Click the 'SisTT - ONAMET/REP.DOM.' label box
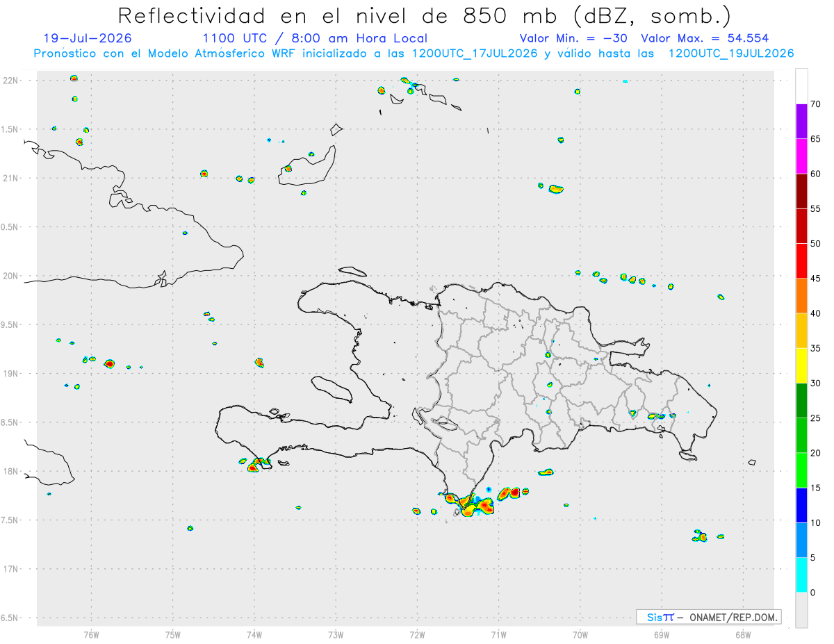834x644 pixels. tap(708, 617)
